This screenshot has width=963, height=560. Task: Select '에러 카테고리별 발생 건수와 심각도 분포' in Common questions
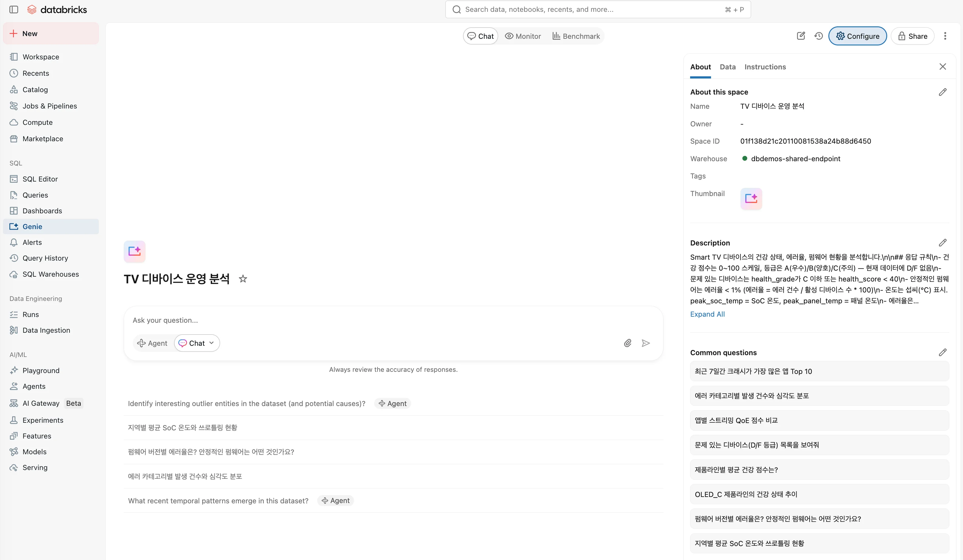pos(819,396)
